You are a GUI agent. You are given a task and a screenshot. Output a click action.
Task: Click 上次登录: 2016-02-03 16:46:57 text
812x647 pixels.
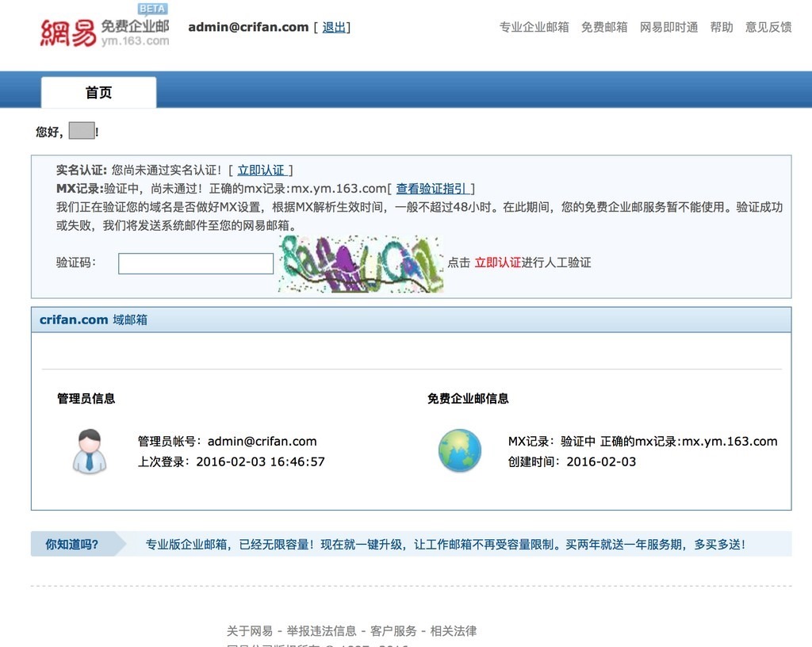(x=231, y=461)
